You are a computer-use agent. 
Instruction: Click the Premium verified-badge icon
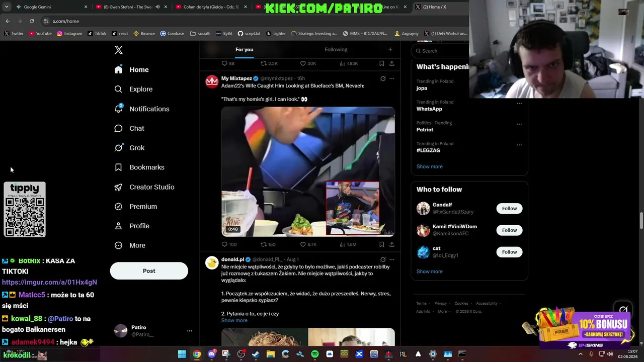(118, 207)
